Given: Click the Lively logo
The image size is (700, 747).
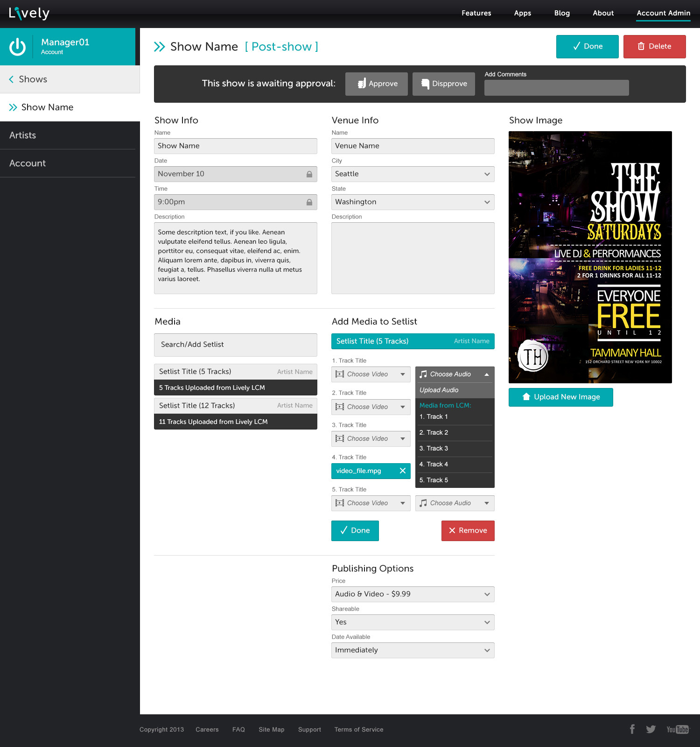Looking at the screenshot, I should (x=29, y=13).
